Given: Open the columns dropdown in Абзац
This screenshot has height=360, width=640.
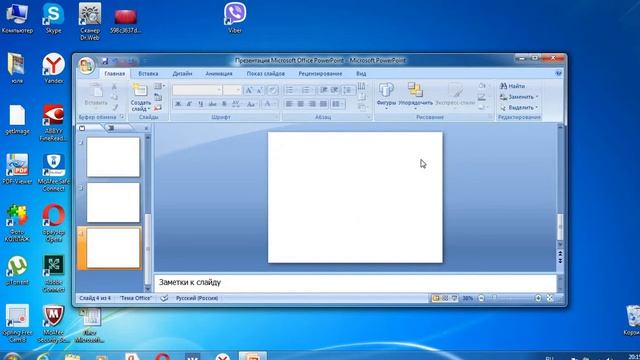Looking at the screenshot, I should 338,104.
